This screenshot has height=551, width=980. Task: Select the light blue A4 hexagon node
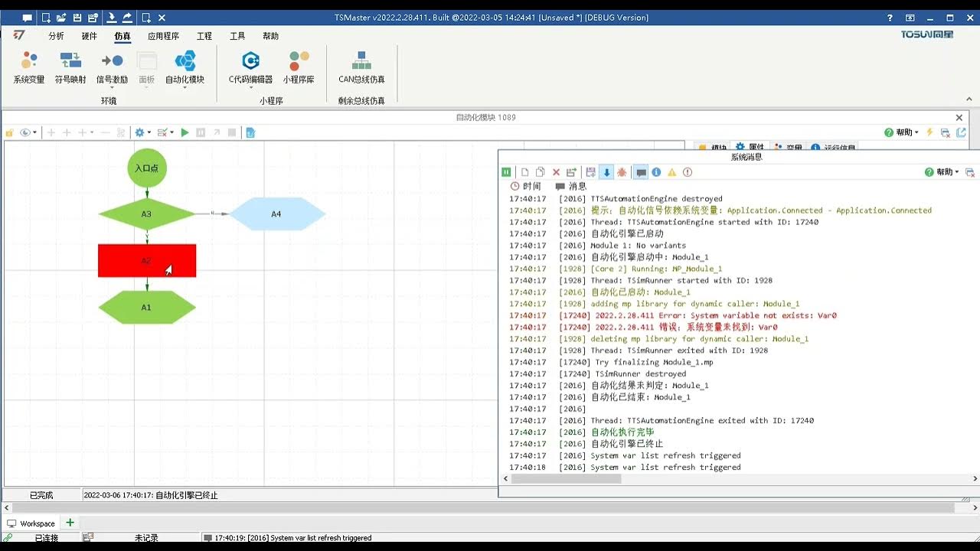click(277, 214)
